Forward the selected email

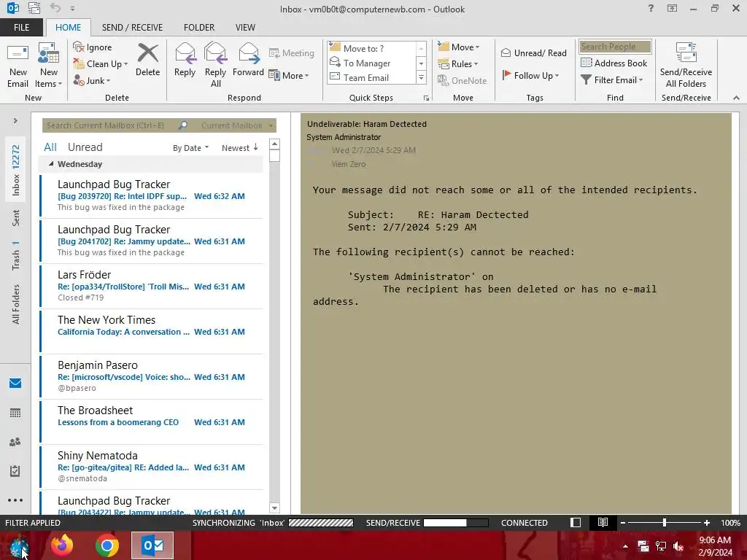click(248, 60)
